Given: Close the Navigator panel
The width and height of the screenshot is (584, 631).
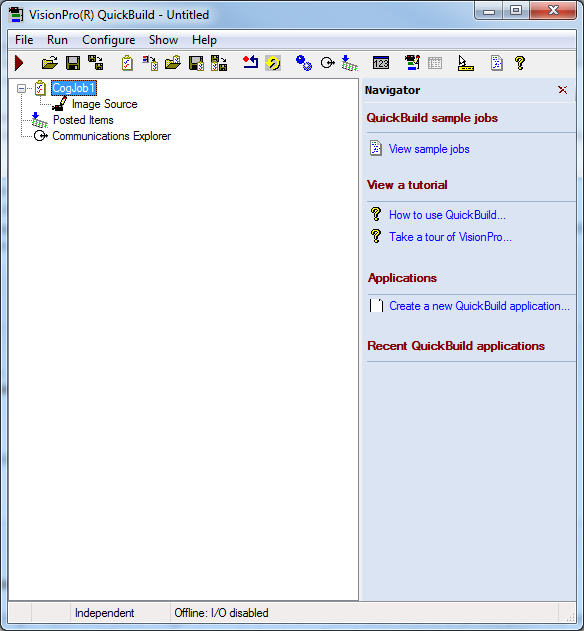Looking at the screenshot, I should click(563, 90).
